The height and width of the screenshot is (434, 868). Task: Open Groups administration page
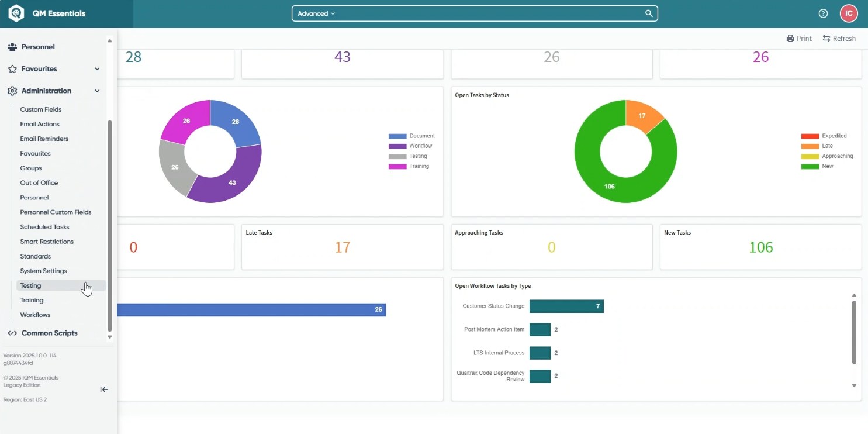(31, 168)
